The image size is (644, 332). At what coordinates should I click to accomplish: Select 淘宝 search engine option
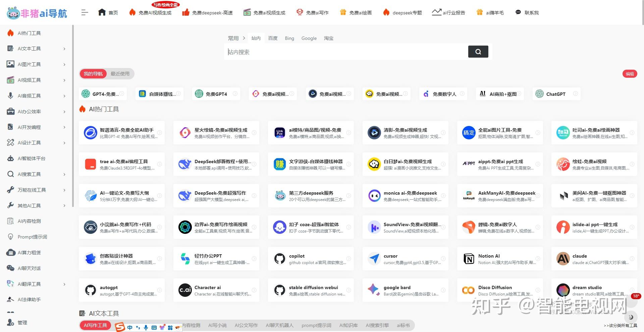329,38
